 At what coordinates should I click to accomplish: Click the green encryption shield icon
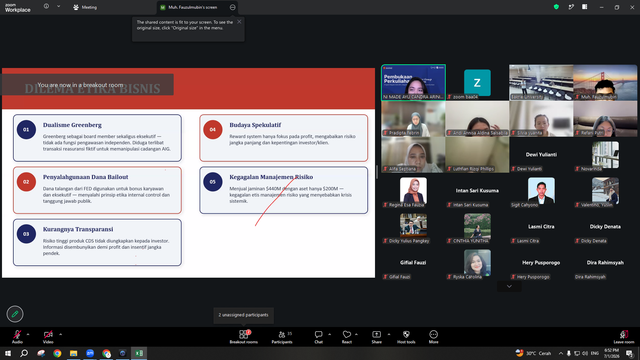tap(556, 7)
